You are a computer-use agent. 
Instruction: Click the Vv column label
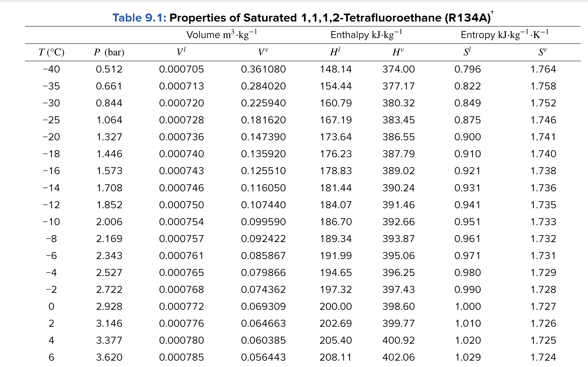[263, 51]
